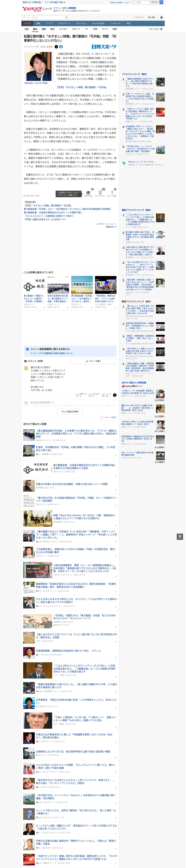Image resolution: width=186 pixels, height=868 pixels.
Task: Expand first comment with 'もっと見る' link
Action: click(x=47, y=390)
